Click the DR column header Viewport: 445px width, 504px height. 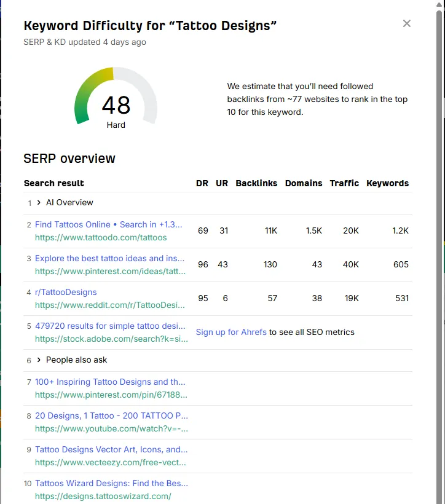202,183
